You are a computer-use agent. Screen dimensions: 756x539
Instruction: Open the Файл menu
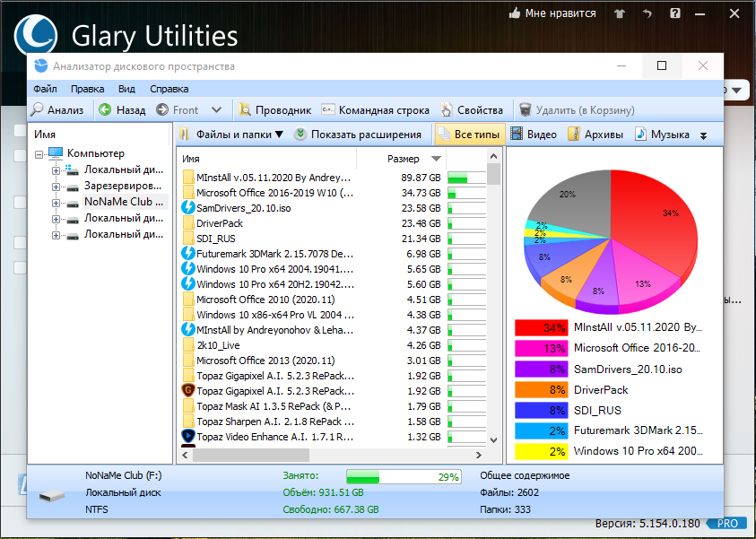pos(46,89)
